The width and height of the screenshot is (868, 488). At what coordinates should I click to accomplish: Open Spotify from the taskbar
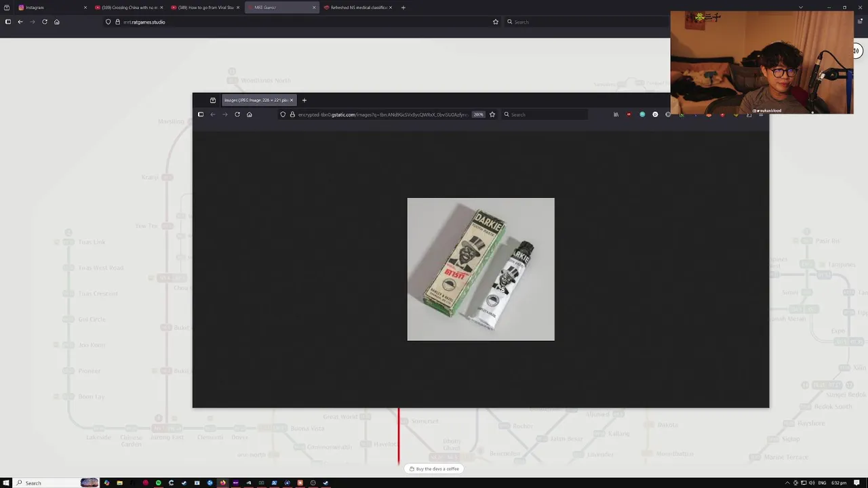coord(159,483)
